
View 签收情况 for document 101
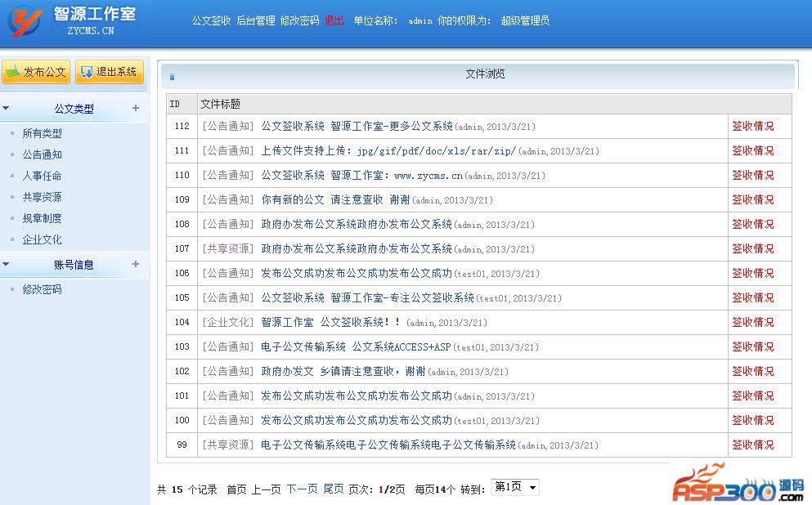coord(753,396)
